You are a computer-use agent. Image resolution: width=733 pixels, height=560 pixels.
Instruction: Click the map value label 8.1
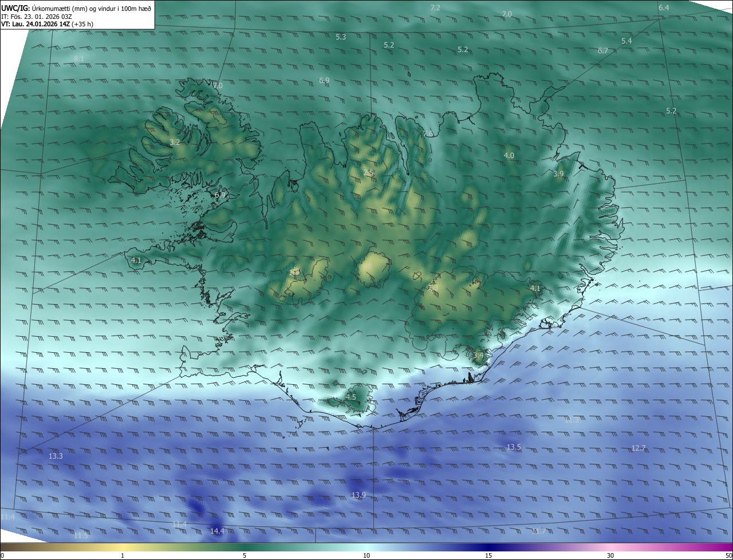pos(79,59)
